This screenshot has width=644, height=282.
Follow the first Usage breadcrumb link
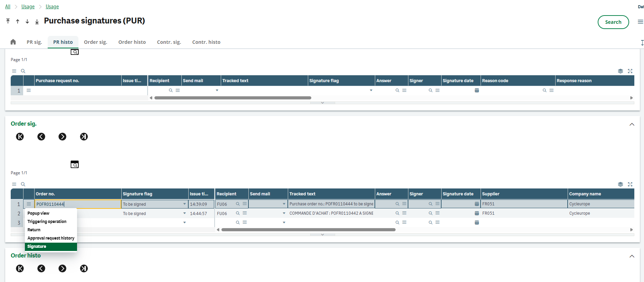click(x=28, y=7)
